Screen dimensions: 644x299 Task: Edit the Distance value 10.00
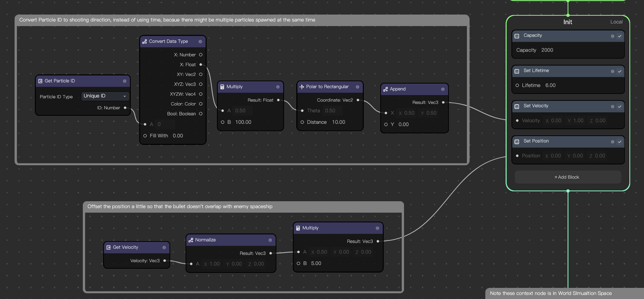coord(339,122)
